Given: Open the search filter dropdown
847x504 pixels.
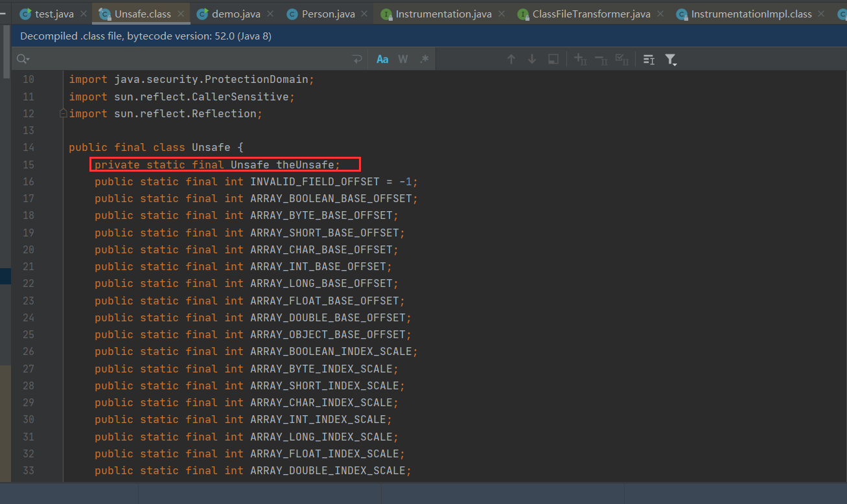Looking at the screenshot, I should pyautogui.click(x=671, y=60).
